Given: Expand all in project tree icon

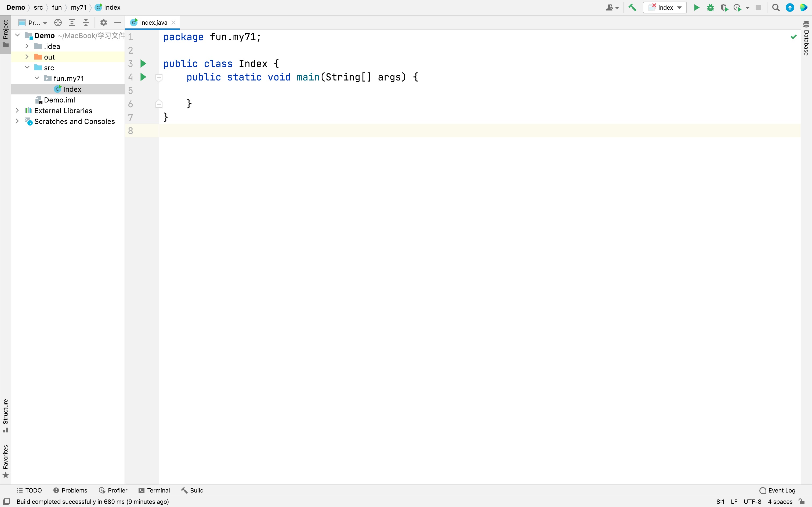Looking at the screenshot, I should (x=72, y=23).
